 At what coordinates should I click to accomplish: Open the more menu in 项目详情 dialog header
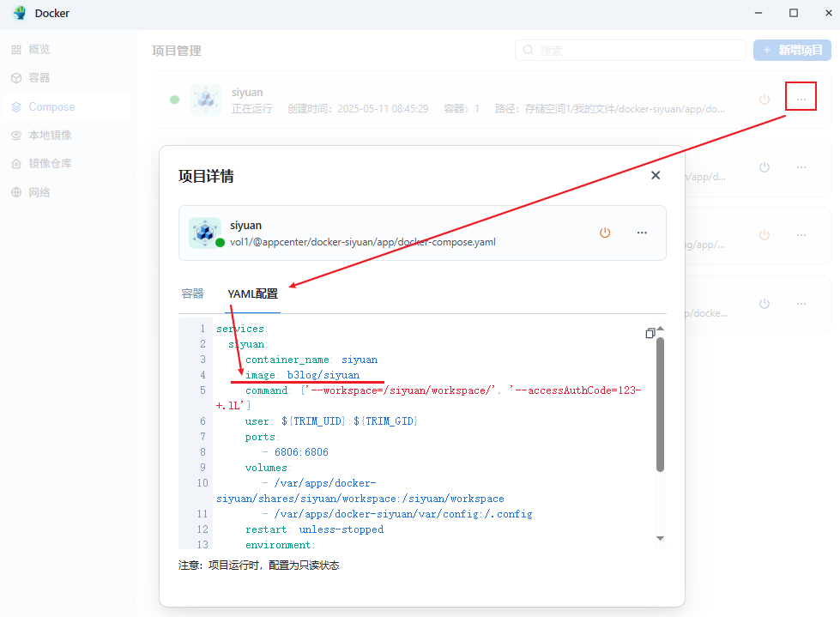[642, 233]
